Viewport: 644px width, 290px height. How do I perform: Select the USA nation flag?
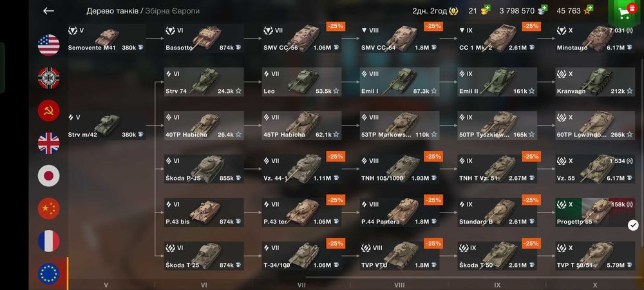48,45
